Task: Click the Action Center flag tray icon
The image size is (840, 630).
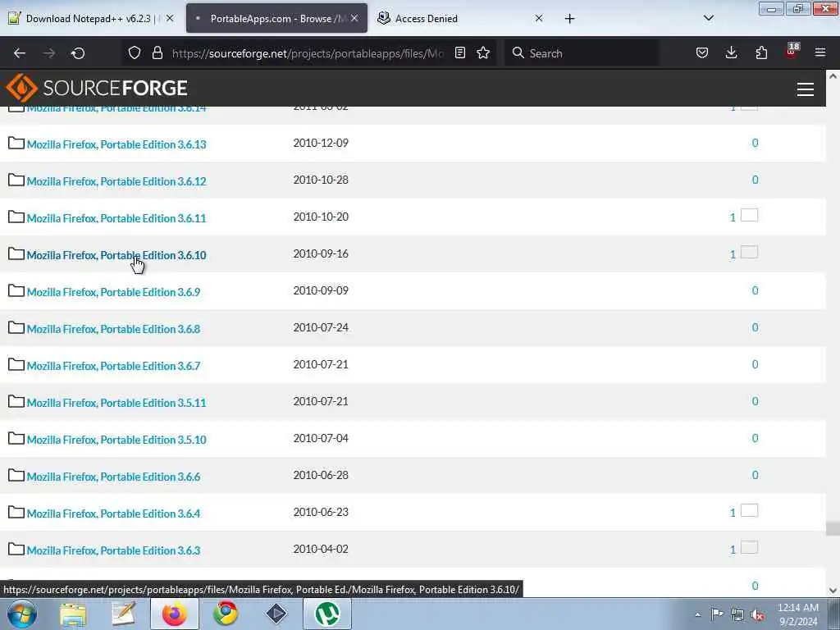Action: 717,614
